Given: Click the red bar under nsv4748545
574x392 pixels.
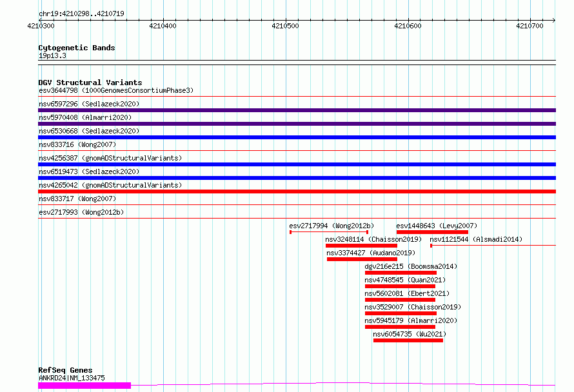Looking at the screenshot, I should point(400,286).
